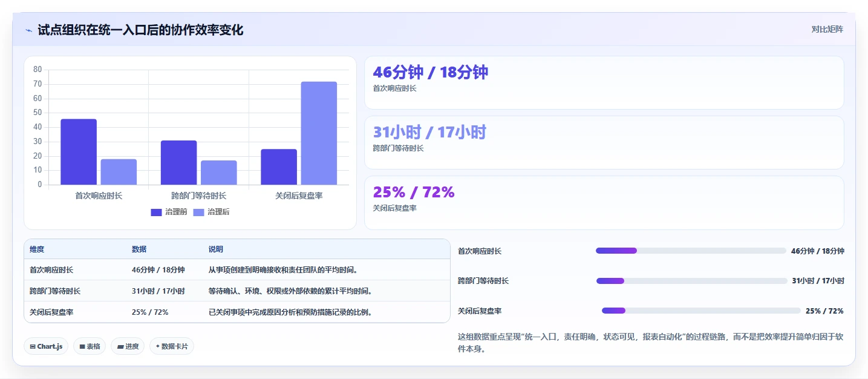Click the 治理后 bar for 关闭后复盘率
The height and width of the screenshot is (379, 868).
point(319,133)
